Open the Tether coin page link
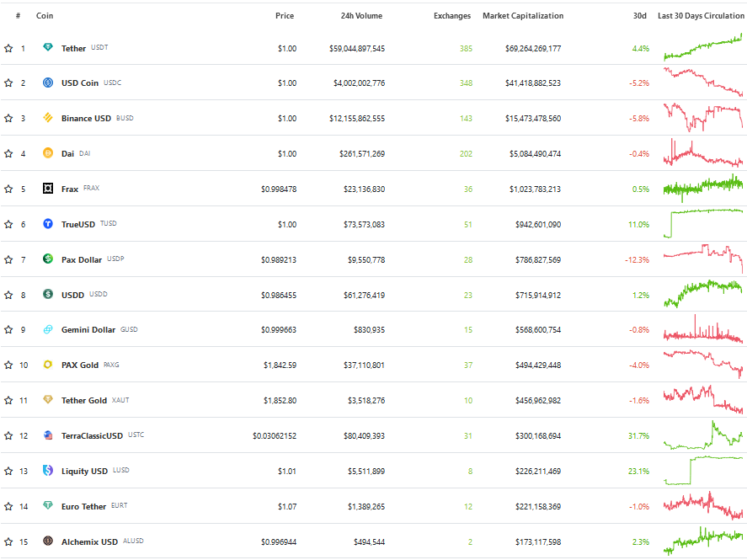 (73, 48)
